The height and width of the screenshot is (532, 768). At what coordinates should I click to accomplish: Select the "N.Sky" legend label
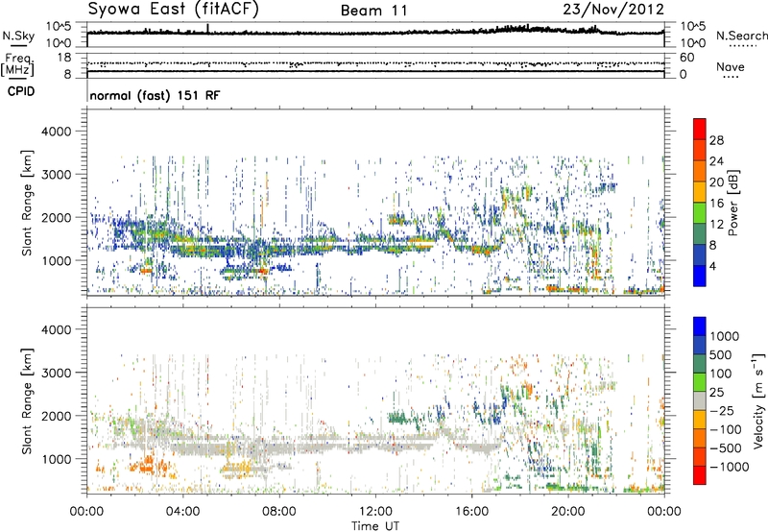(x=18, y=36)
